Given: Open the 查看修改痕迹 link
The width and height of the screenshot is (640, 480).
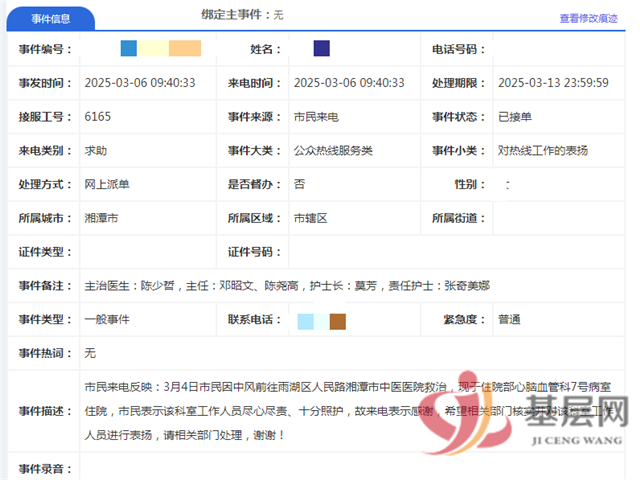Looking at the screenshot, I should tap(588, 18).
